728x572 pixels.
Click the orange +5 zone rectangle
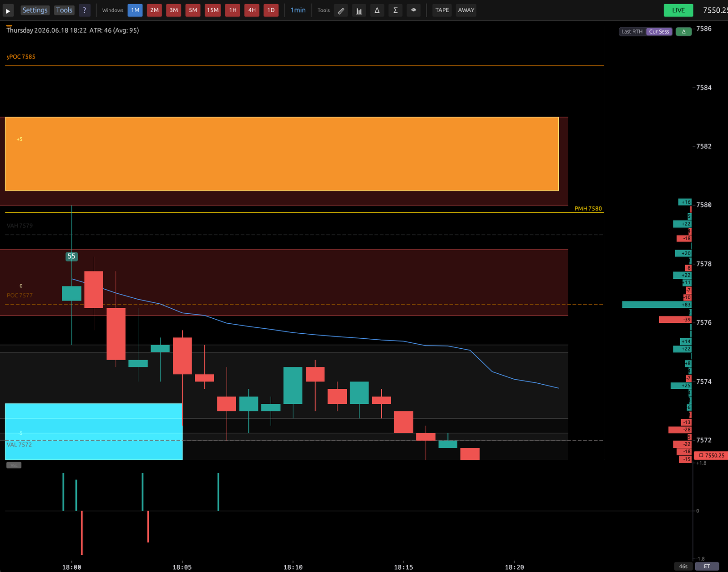click(x=282, y=154)
